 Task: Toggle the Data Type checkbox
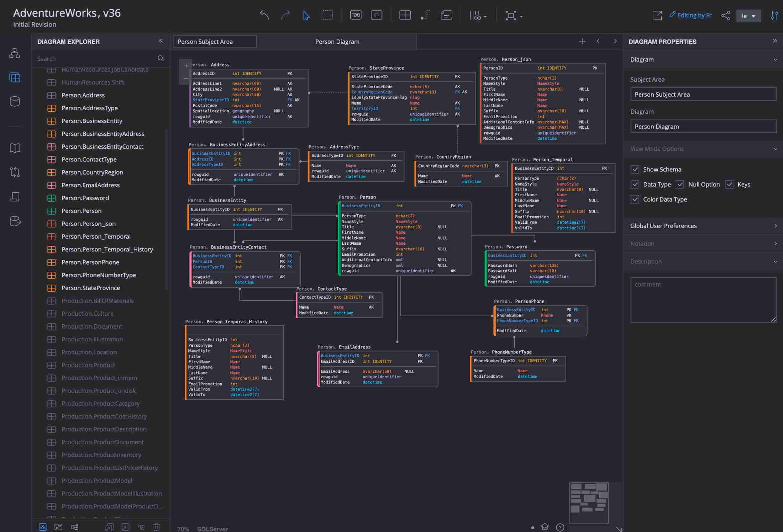(x=635, y=184)
